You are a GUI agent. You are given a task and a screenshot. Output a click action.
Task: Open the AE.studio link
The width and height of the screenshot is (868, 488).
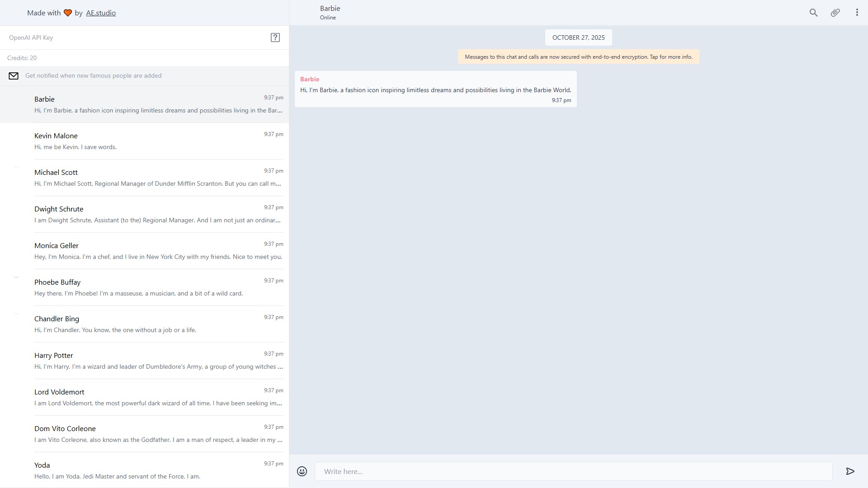pyautogui.click(x=101, y=13)
